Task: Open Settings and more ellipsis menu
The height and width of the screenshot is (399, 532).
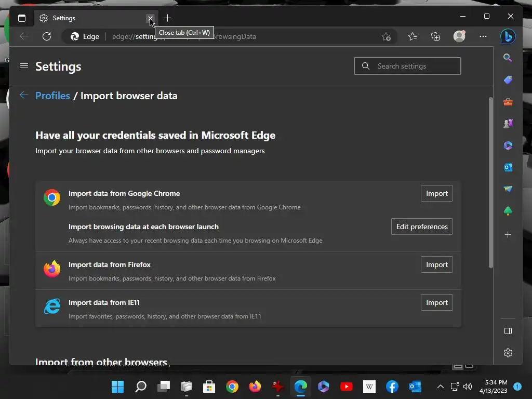Action: [x=483, y=36]
